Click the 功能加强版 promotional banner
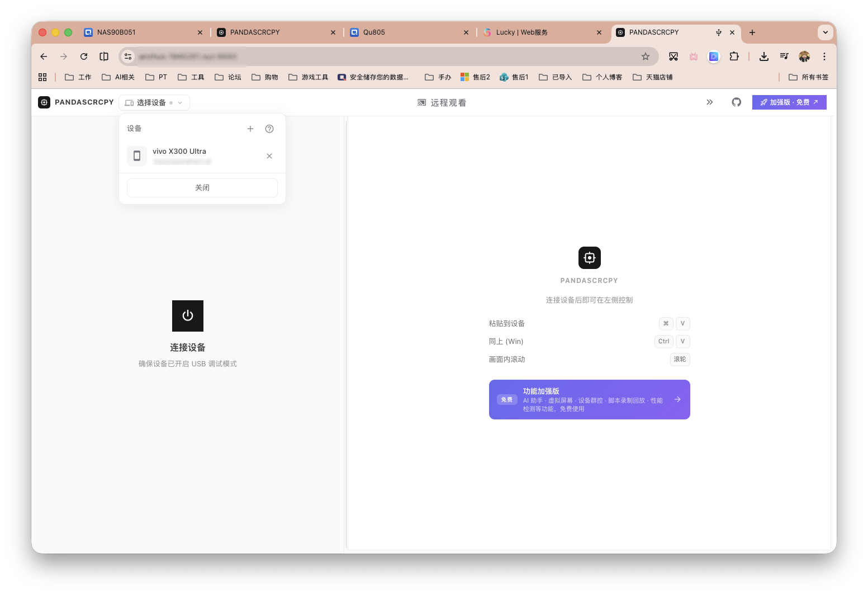The height and width of the screenshot is (595, 868). pos(589,399)
